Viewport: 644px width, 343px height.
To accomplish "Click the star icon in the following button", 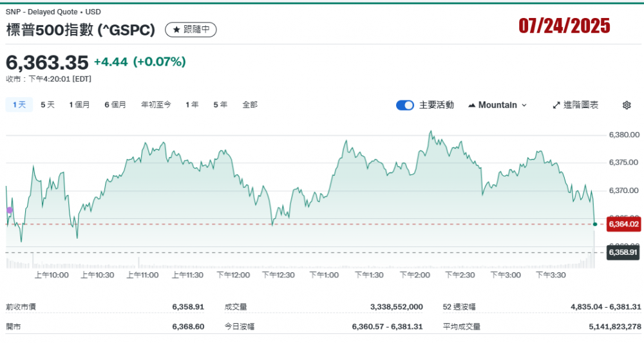I will point(176,30).
